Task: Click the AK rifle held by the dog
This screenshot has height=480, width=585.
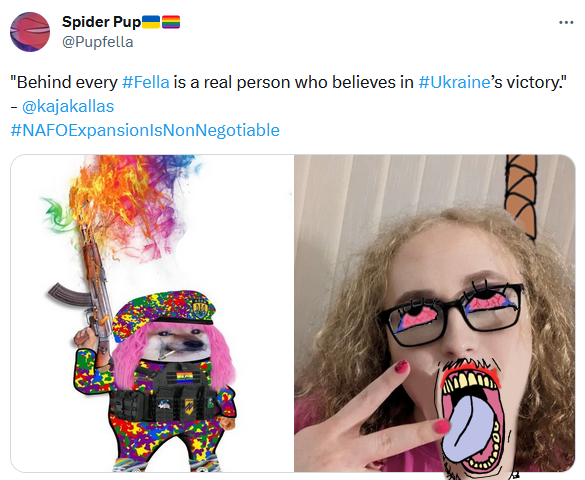Action: coord(90,298)
